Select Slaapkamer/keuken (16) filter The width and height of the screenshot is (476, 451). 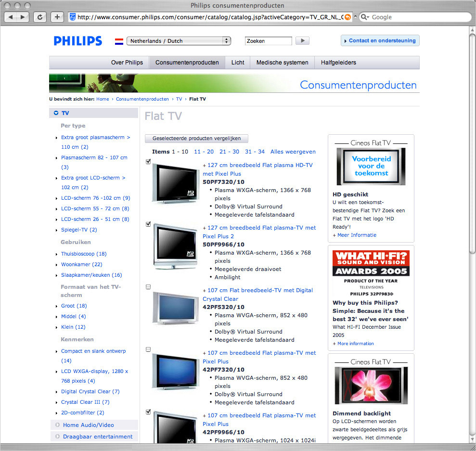coord(91,275)
